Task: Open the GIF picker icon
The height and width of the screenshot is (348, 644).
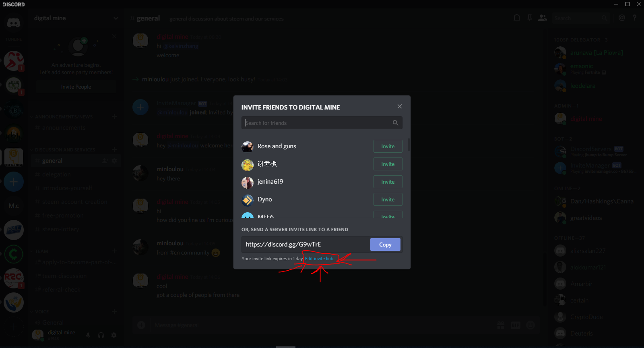Action: 516,325
